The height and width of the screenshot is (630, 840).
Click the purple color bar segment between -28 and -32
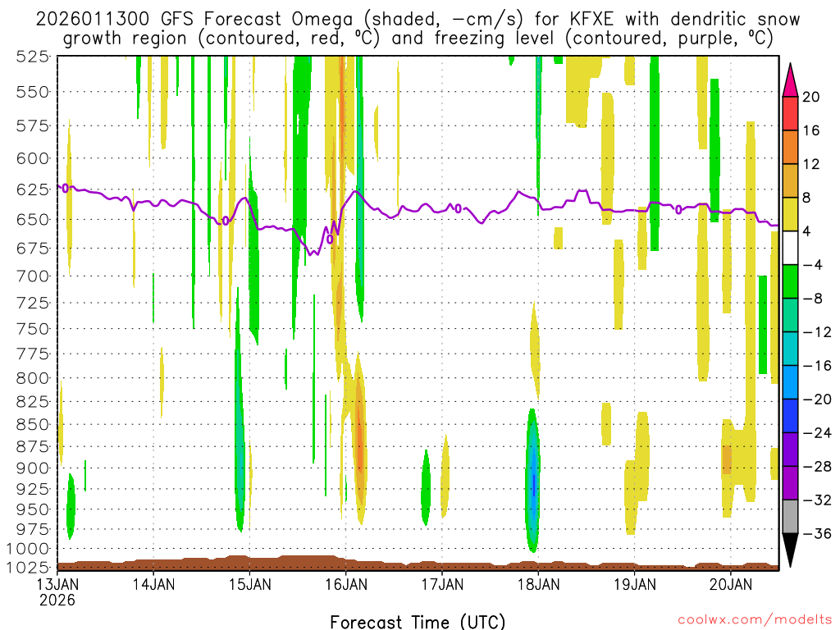coord(790,483)
